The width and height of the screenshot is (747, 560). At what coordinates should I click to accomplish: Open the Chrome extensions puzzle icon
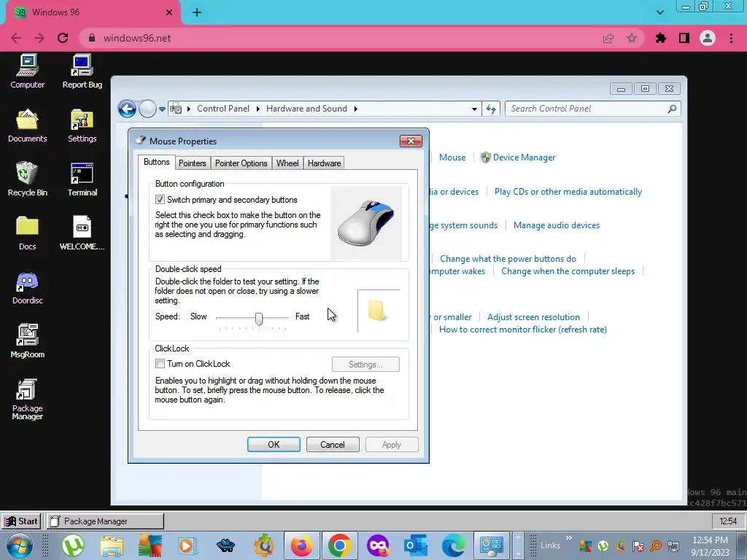[x=661, y=38]
